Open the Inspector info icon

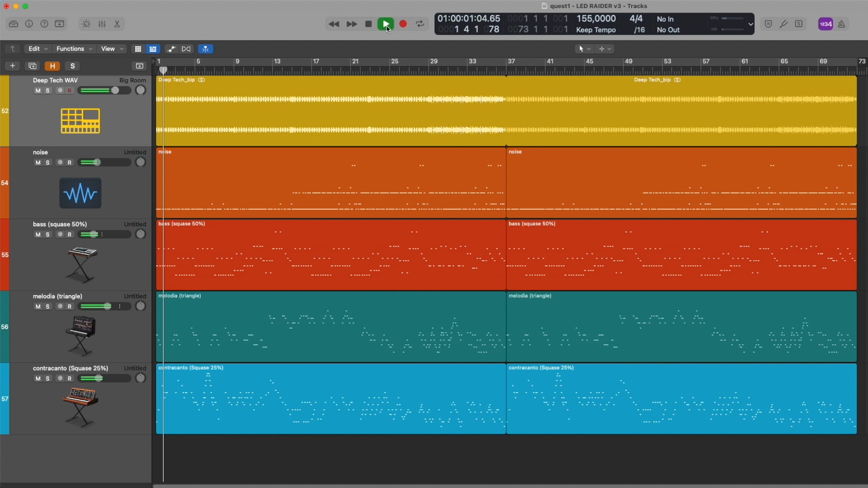(29, 24)
